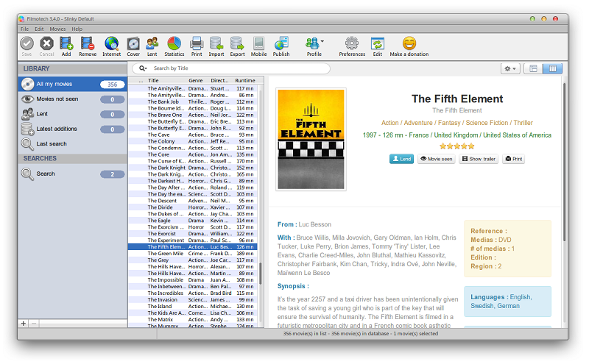The height and width of the screenshot is (364, 589).
Task: Click the five-star rating
Action: 456,146
